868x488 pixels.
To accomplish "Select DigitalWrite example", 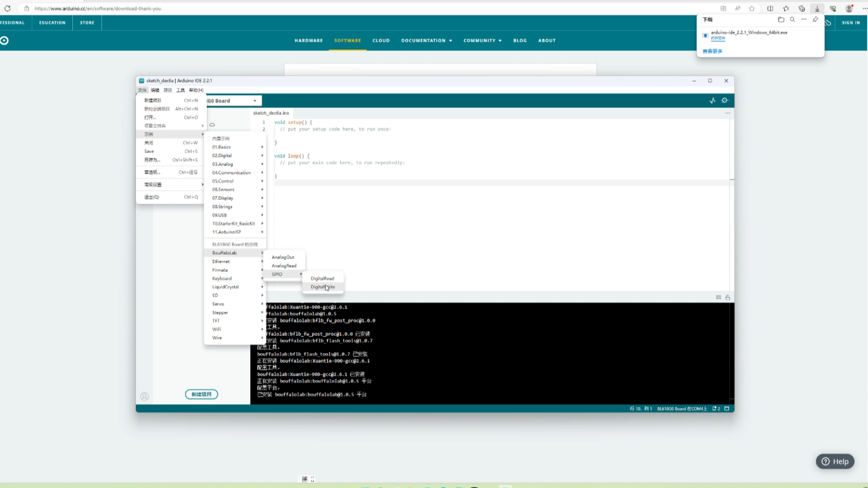I will click(x=323, y=287).
